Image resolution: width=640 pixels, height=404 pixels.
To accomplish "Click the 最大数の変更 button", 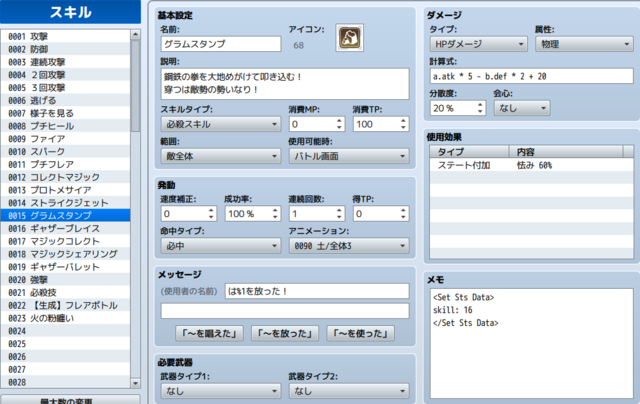I will [70, 400].
